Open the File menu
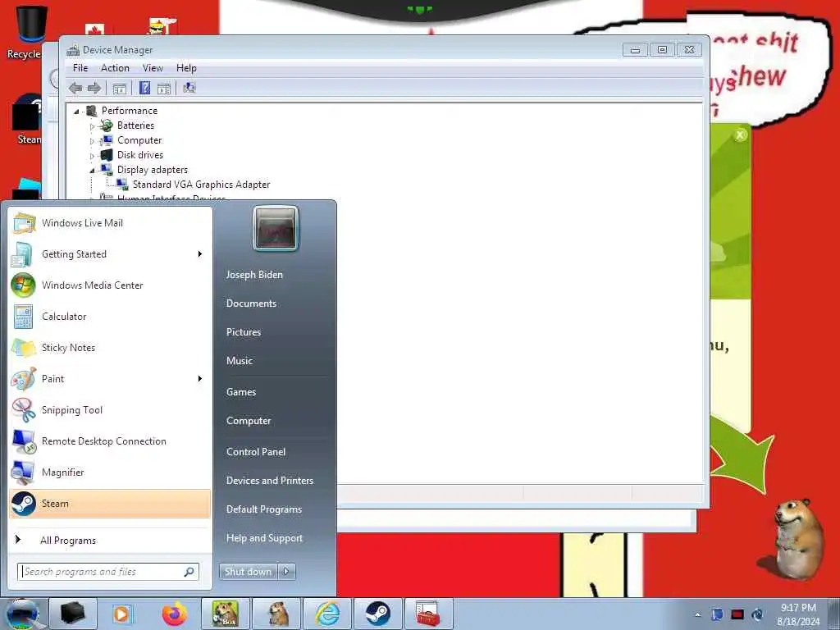 coord(80,68)
